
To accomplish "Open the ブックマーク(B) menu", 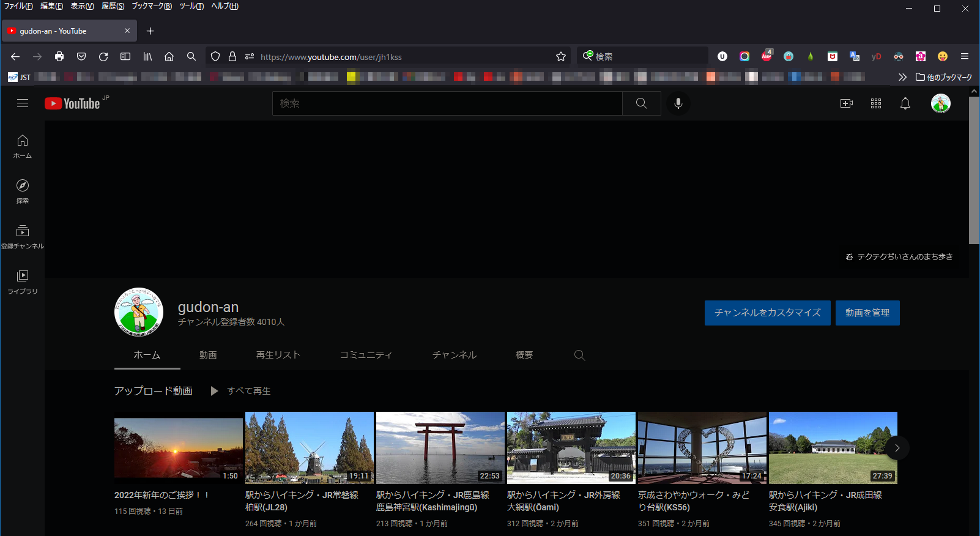I will [x=151, y=6].
